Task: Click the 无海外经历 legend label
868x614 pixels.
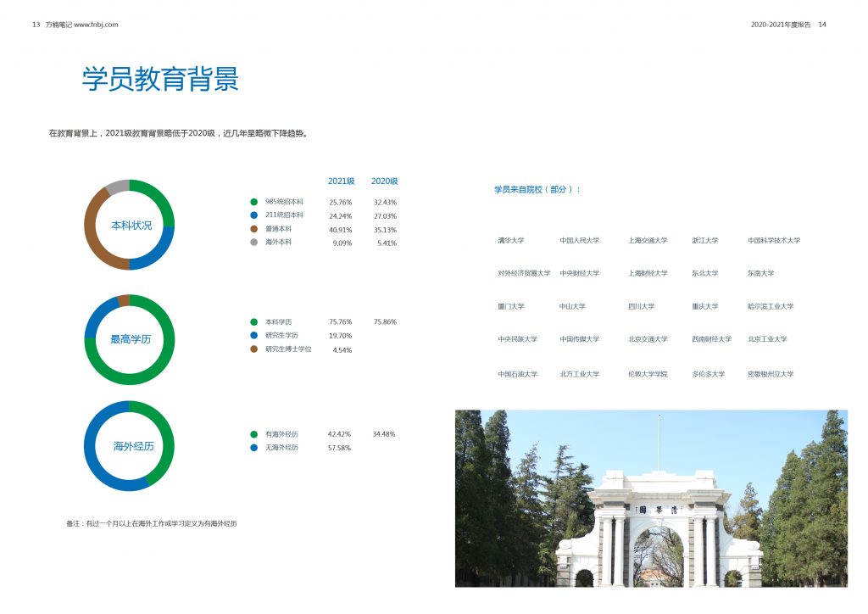Action: point(281,447)
